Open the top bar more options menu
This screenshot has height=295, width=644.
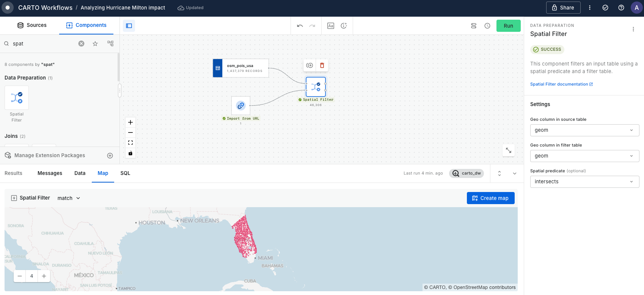590,8
